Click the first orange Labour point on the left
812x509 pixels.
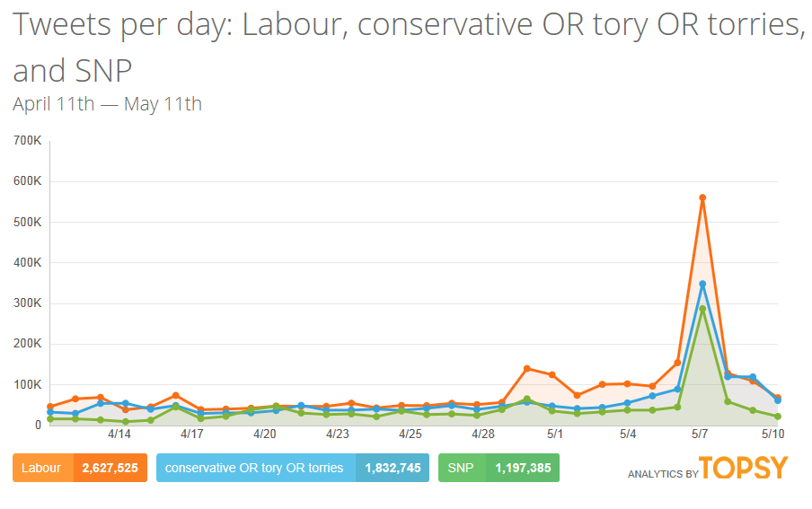50,407
